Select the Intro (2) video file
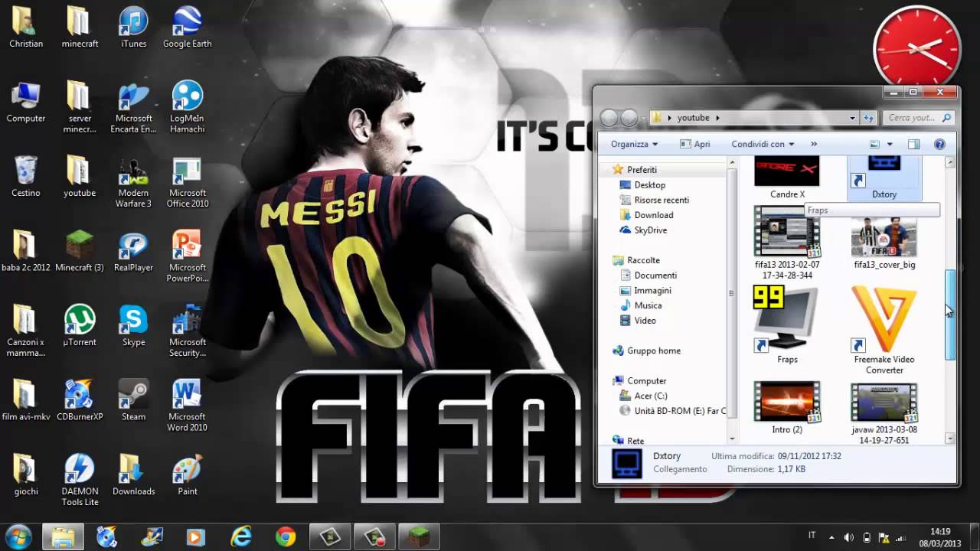980x551 pixels. (787, 407)
